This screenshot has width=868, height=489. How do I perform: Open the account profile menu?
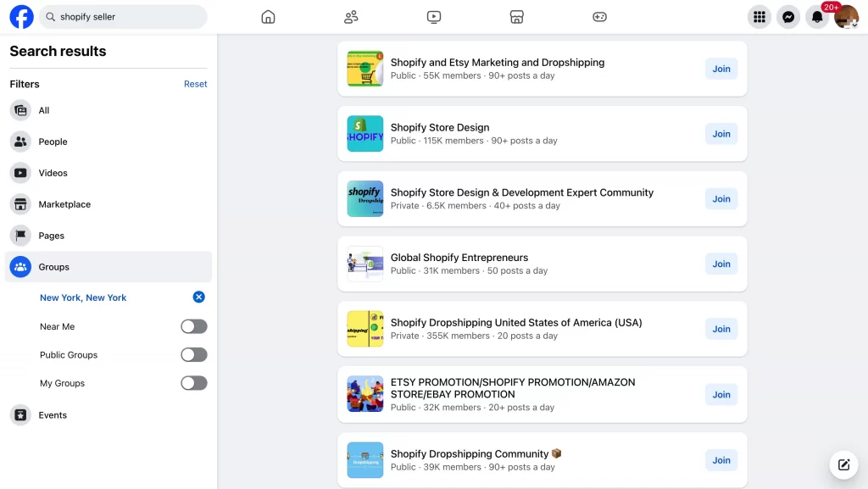click(x=846, y=17)
